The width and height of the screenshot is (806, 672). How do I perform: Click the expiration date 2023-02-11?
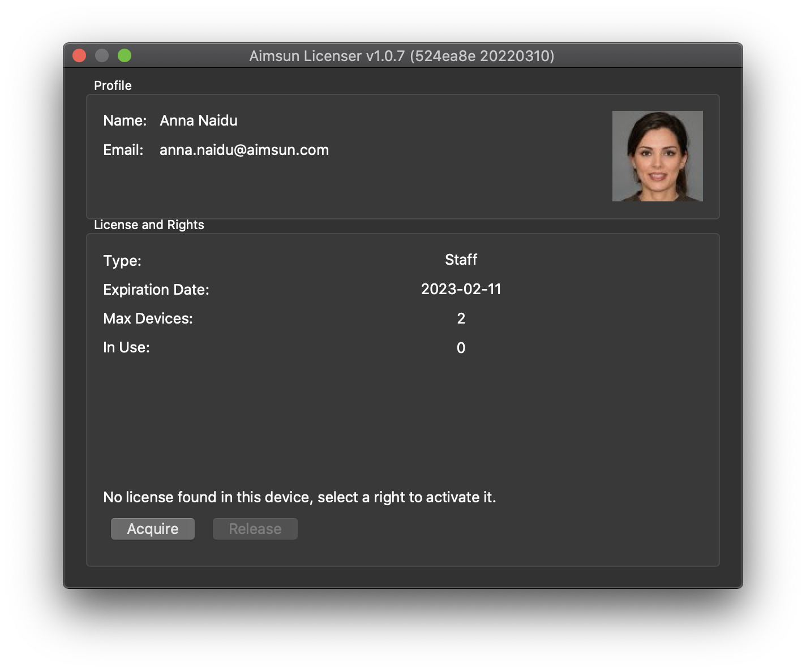click(x=461, y=289)
